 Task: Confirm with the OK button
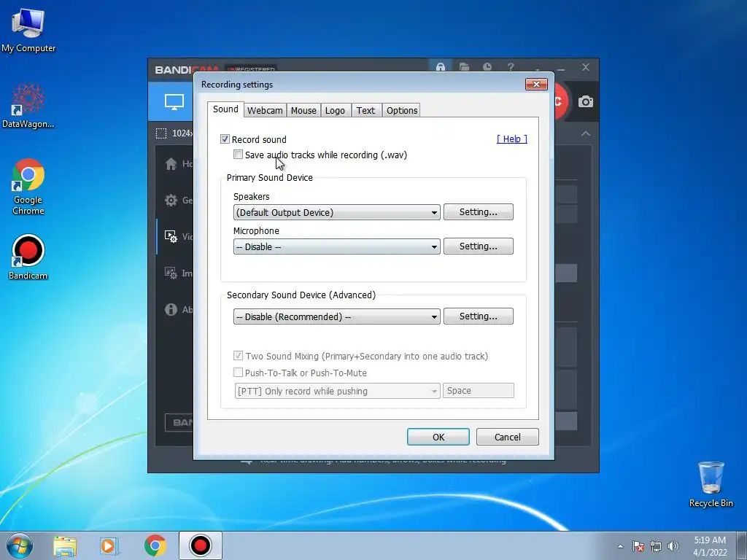[x=438, y=437]
